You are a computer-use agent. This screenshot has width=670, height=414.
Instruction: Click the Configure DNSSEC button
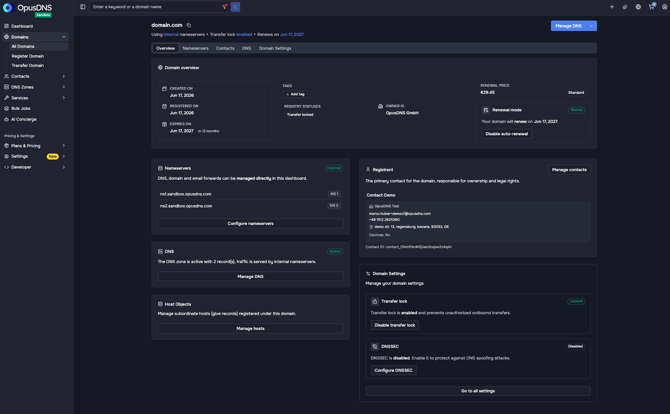pyautogui.click(x=393, y=370)
